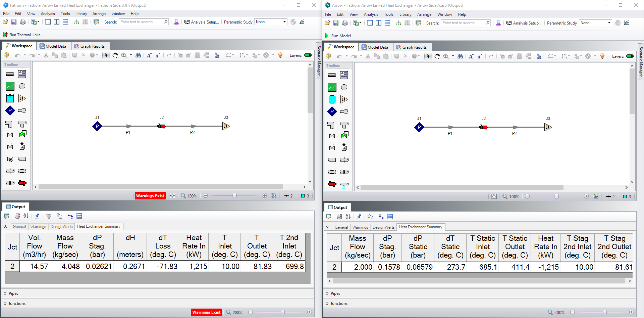Click the sort icon in the Output pane toolbar
This screenshot has width=644, height=318.
click(x=26, y=216)
